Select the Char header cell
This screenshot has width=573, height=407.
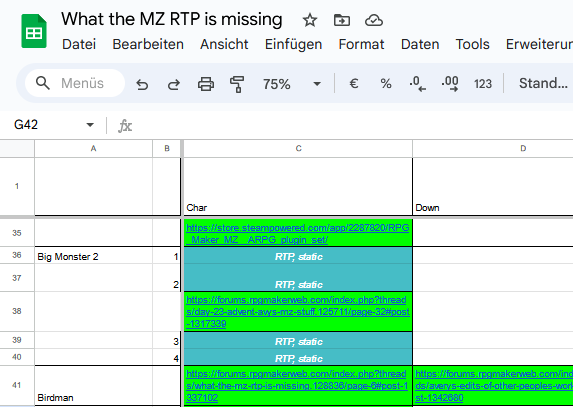click(298, 186)
